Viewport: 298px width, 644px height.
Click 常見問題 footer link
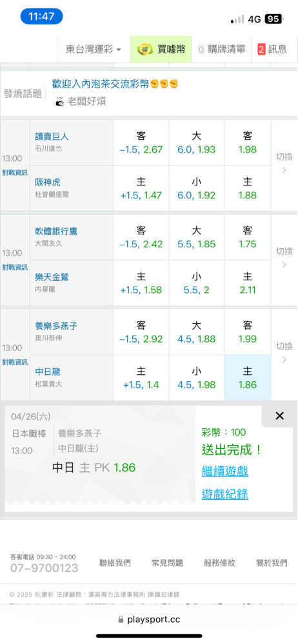point(167,563)
